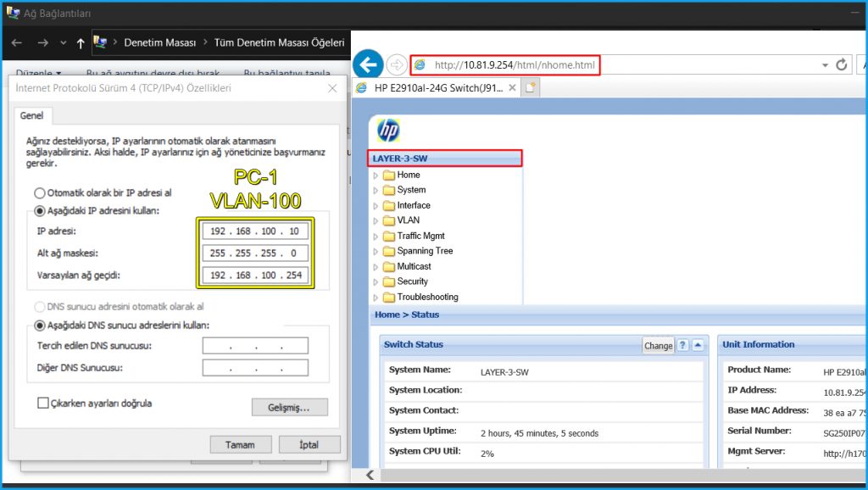Select 'Aşağıdaki IP adresini kullan' radio
The height and width of the screenshot is (490, 868).
[x=39, y=211]
